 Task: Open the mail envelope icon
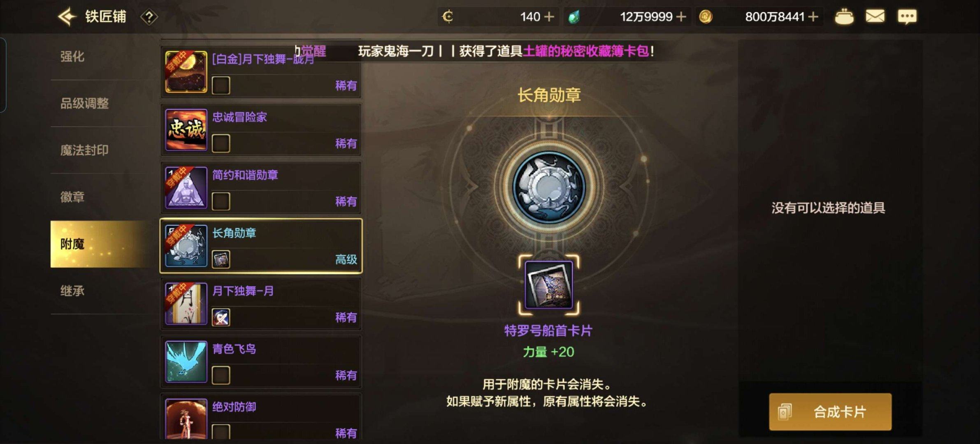(x=875, y=16)
